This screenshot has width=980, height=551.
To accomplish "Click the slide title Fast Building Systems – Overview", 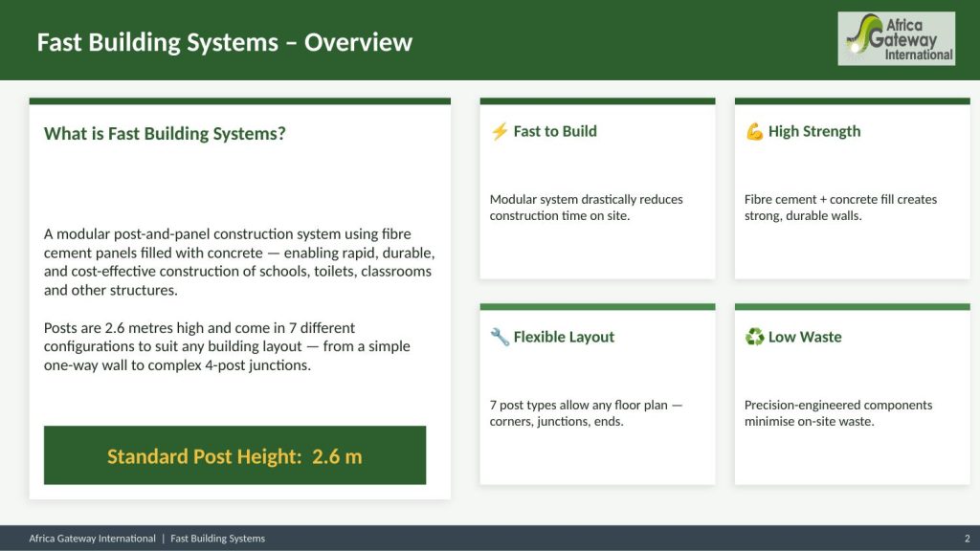I will (224, 42).
